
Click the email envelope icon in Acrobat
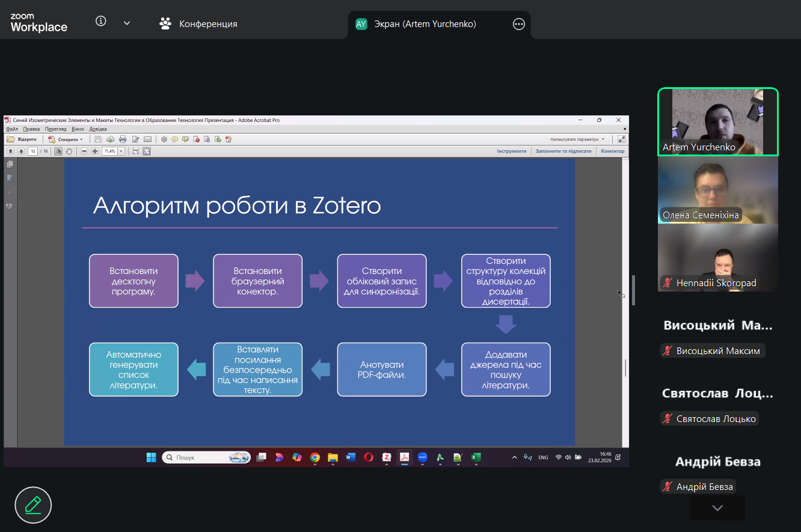point(147,139)
